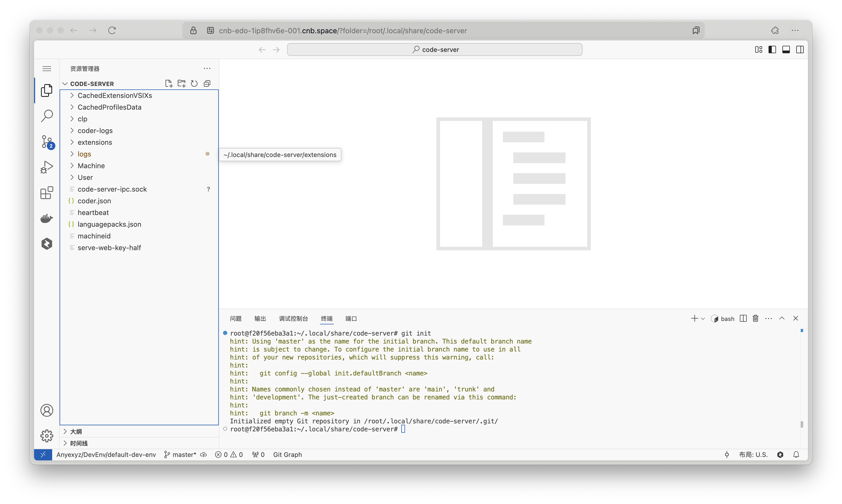Click the code-server command center search box
Image resolution: width=842 pixels, height=504 pixels.
click(434, 49)
